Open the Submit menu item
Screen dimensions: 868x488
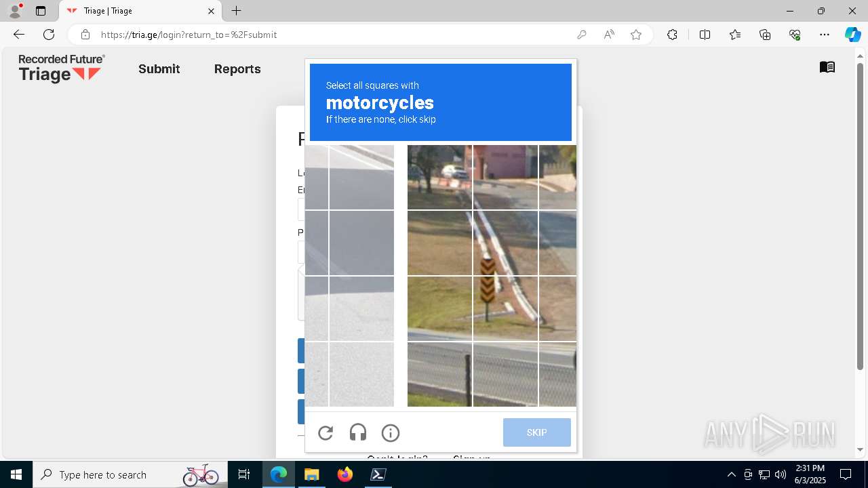(x=159, y=69)
